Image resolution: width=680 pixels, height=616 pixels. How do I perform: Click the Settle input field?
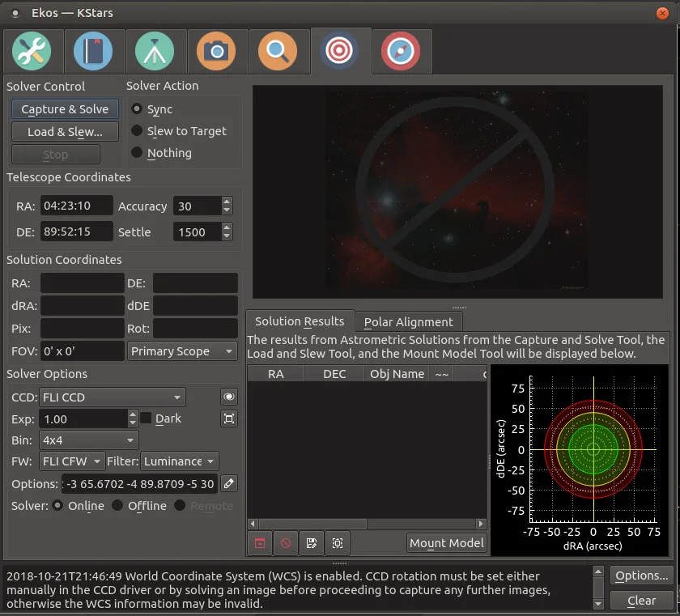point(198,232)
